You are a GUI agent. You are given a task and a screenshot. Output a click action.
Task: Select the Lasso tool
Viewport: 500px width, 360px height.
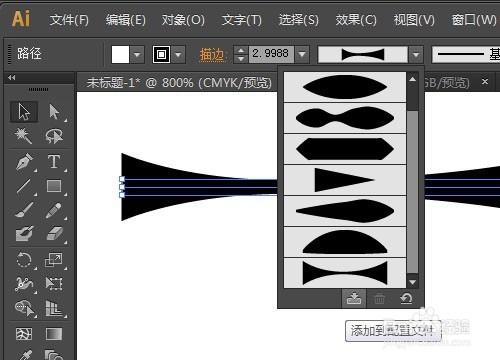(x=54, y=136)
